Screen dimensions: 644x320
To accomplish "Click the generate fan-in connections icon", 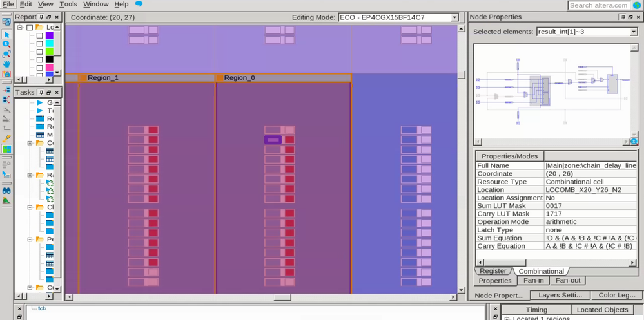I will [6, 90].
